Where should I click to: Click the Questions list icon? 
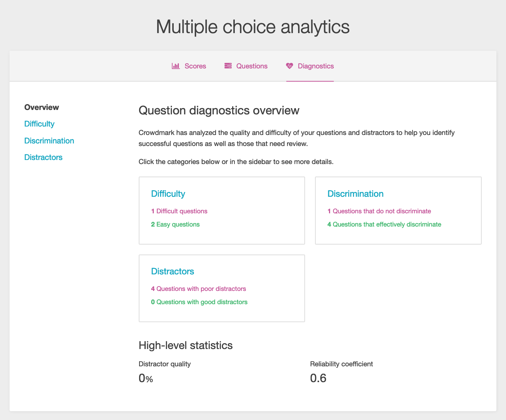pos(228,66)
